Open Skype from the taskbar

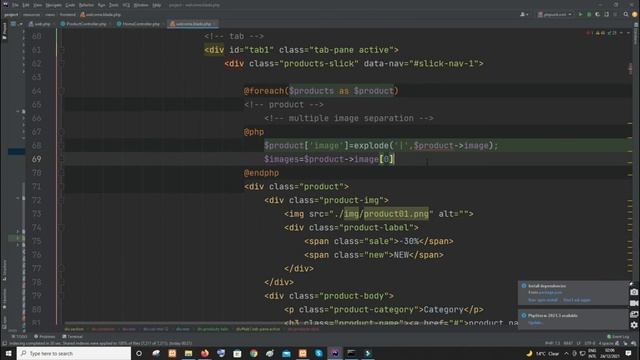click(x=318, y=353)
